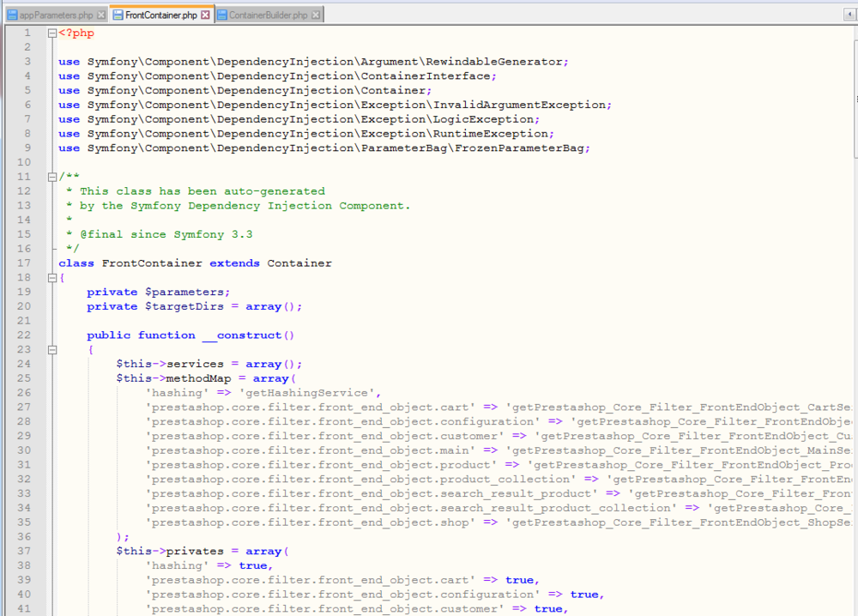Viewport: 858px width, 616px height.
Task: Collapse the doc-comment fold at line 11
Action: (x=52, y=176)
